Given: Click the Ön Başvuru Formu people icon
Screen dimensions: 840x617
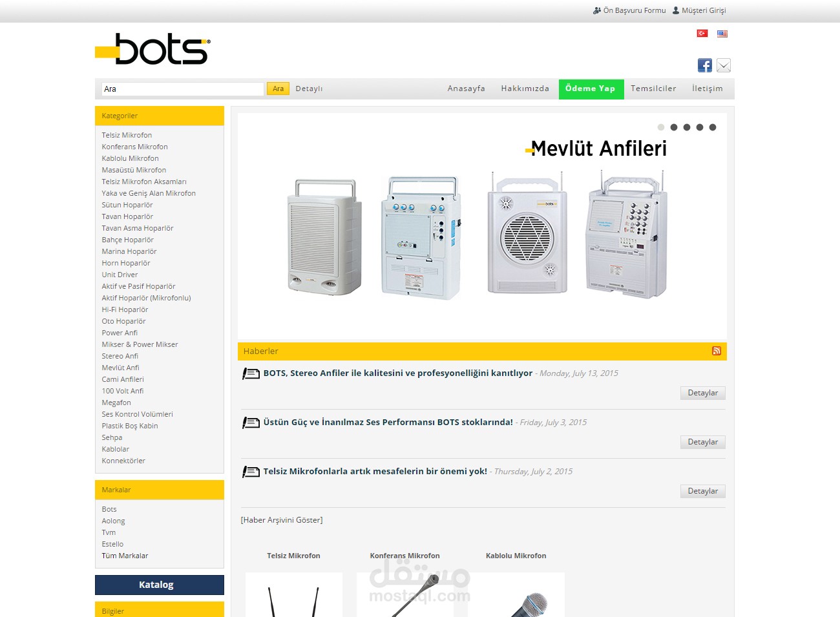Looking at the screenshot, I should 596,10.
